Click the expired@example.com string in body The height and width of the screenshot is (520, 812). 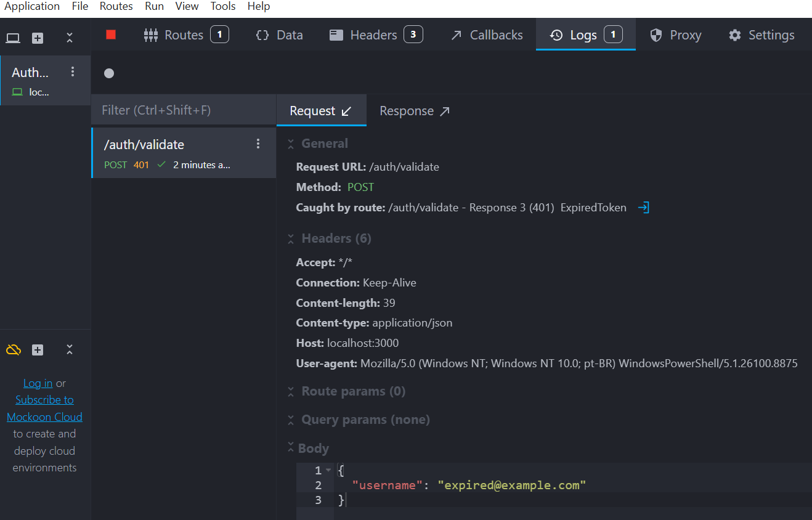coord(511,485)
